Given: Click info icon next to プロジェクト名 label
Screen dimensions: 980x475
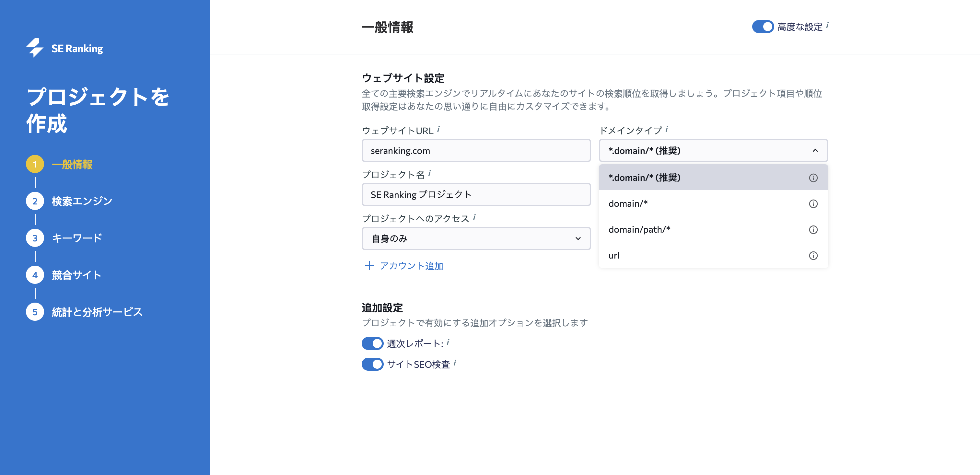Looking at the screenshot, I should (429, 173).
